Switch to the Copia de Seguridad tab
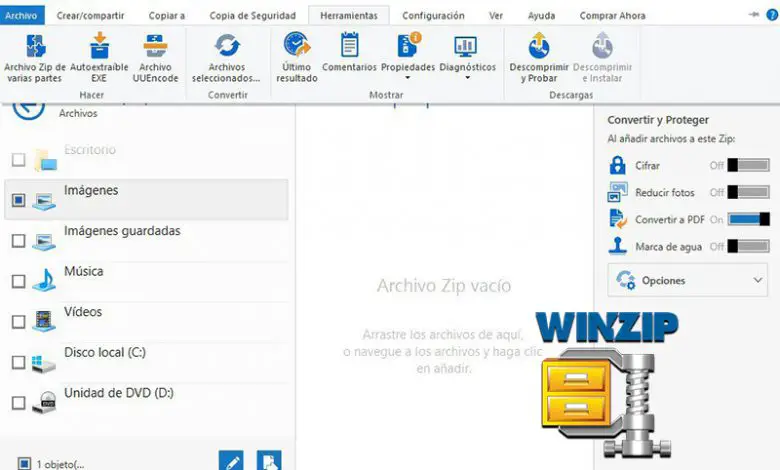 pyautogui.click(x=252, y=15)
